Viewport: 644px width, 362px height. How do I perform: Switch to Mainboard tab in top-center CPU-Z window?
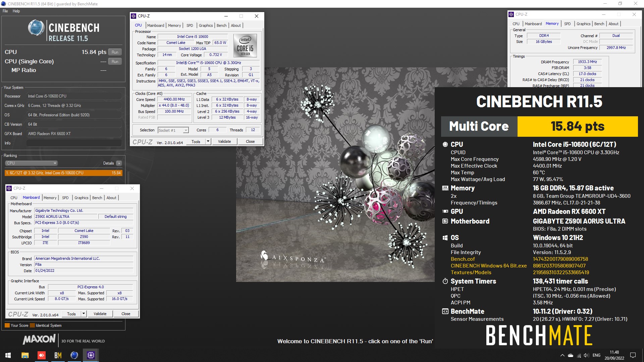pyautogui.click(x=156, y=25)
